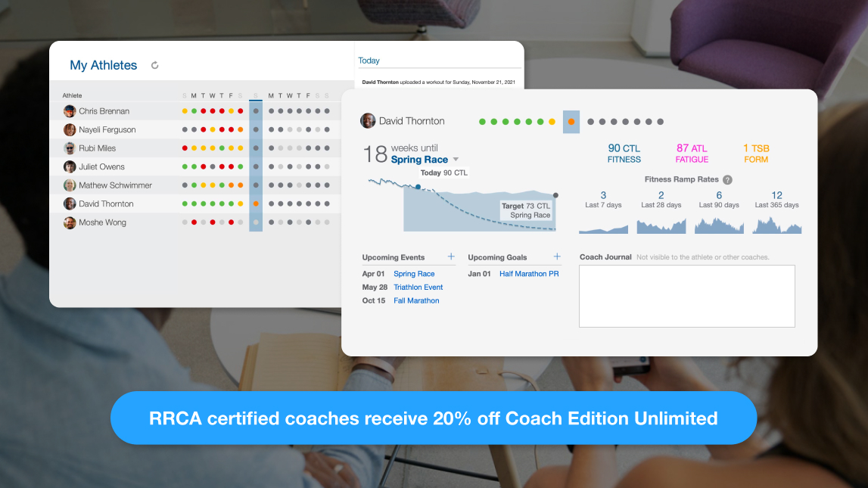This screenshot has height=488, width=868.
Task: Click the '87 ATL' fatigue value
Action: coord(692,148)
